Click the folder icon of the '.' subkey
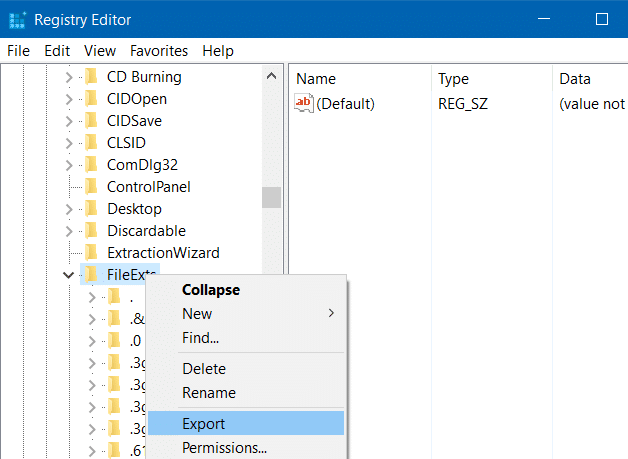Image resolution: width=628 pixels, height=459 pixels. (x=115, y=297)
